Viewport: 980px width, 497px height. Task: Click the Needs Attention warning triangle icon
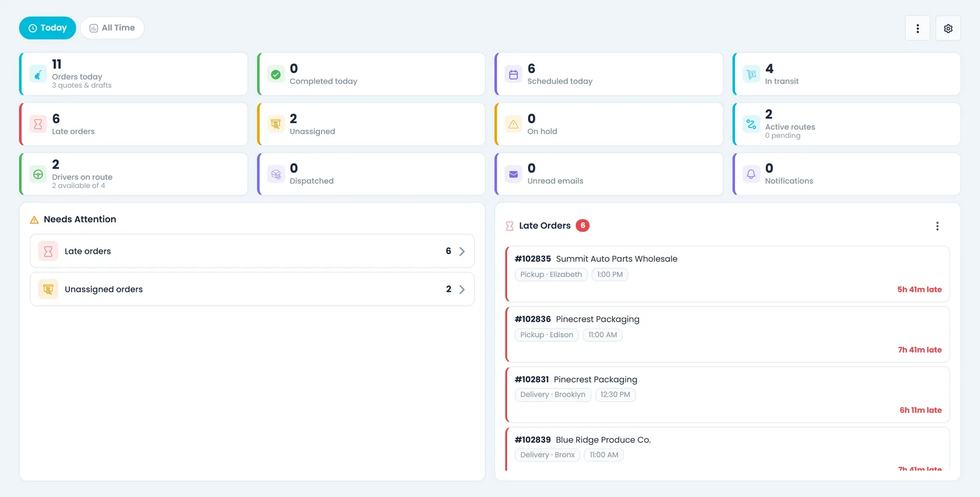point(34,219)
